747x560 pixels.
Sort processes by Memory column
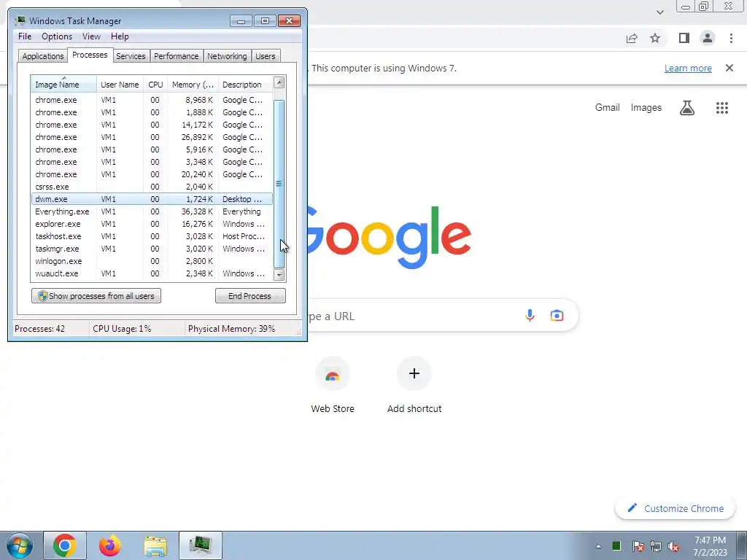click(193, 85)
